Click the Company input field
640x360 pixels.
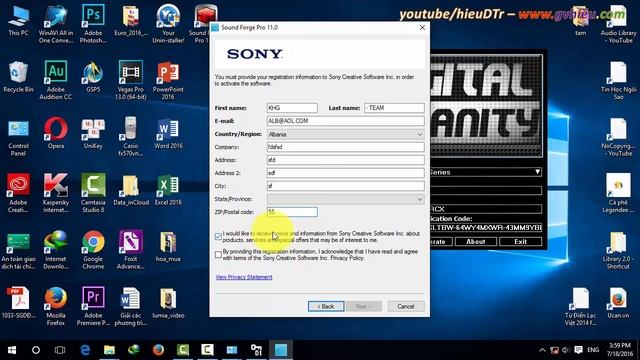(345, 147)
